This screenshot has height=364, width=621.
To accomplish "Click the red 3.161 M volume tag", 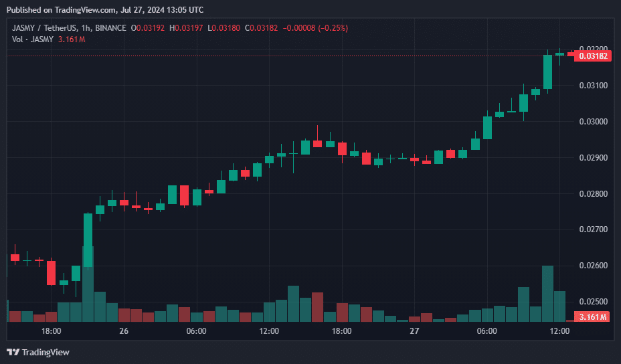I will tap(592, 316).
